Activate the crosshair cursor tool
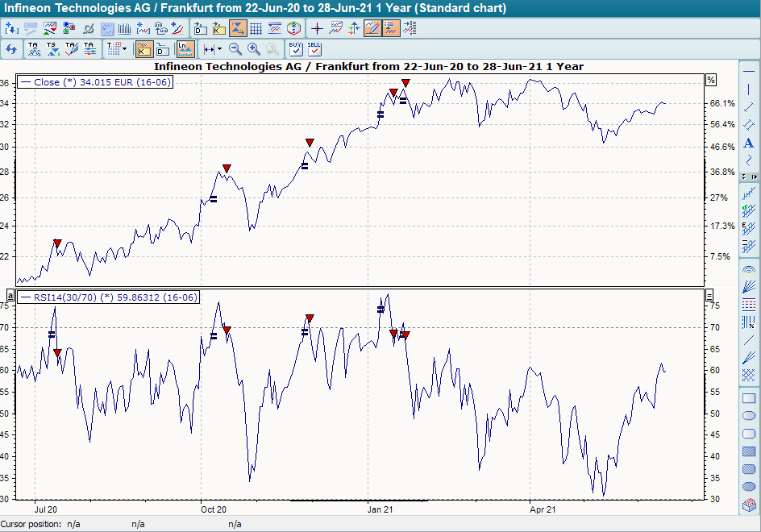761x532 pixels. click(x=317, y=27)
